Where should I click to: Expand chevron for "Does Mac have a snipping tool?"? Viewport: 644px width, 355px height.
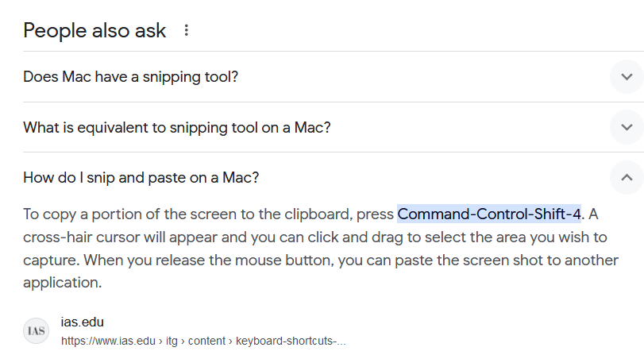point(627,77)
